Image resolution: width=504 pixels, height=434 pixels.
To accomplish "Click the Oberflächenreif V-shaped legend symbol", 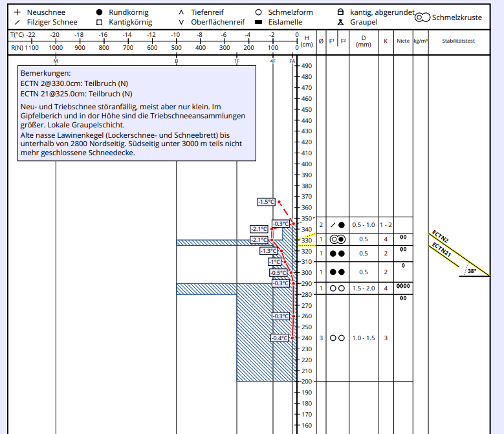I will click(x=181, y=22).
